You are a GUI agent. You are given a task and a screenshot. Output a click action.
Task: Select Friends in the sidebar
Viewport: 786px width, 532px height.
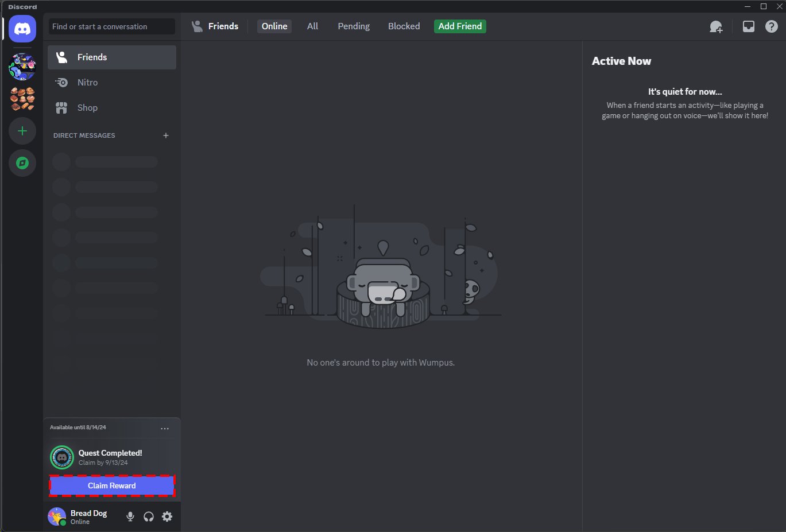[x=112, y=57]
